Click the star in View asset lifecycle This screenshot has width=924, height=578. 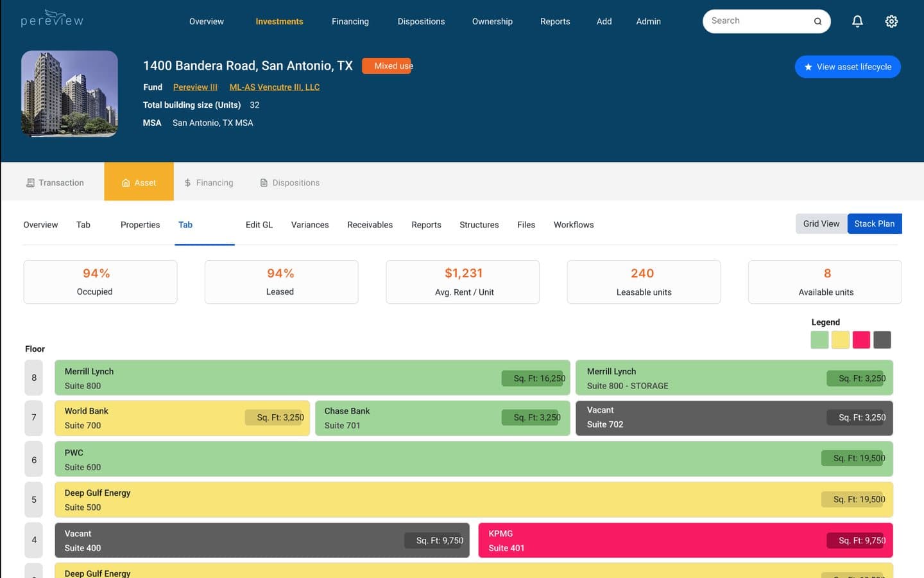[x=809, y=67]
